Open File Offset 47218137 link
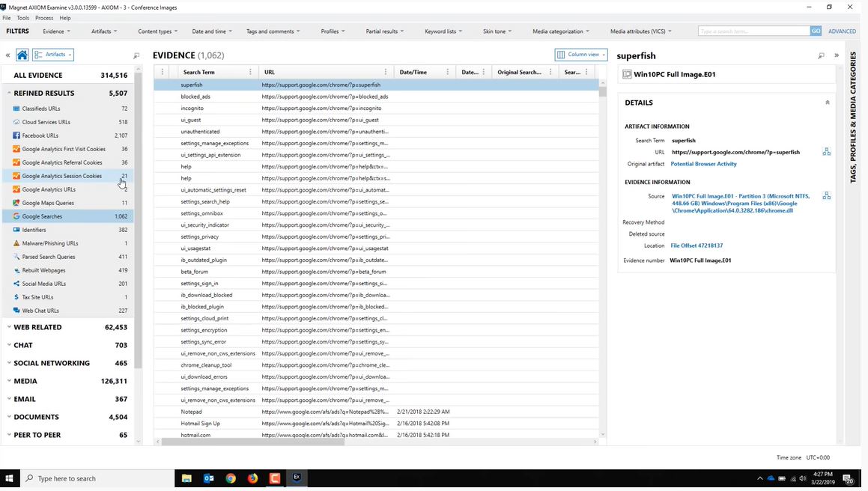The width and height of the screenshot is (868, 491). pyautogui.click(x=696, y=246)
